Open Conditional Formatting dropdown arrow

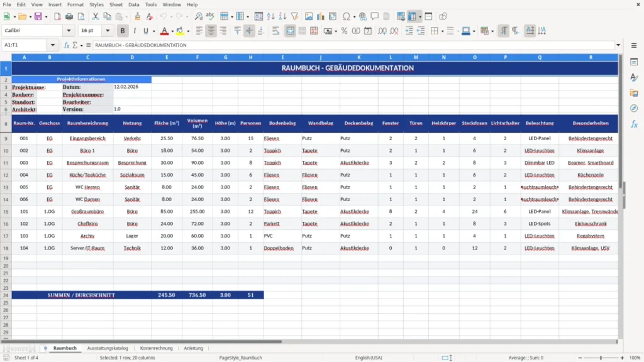point(492,31)
